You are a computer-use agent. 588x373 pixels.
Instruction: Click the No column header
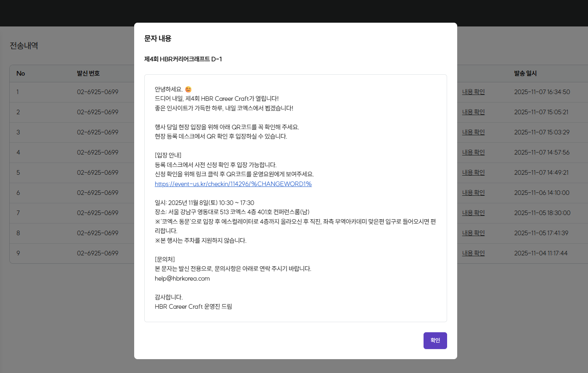pos(20,73)
